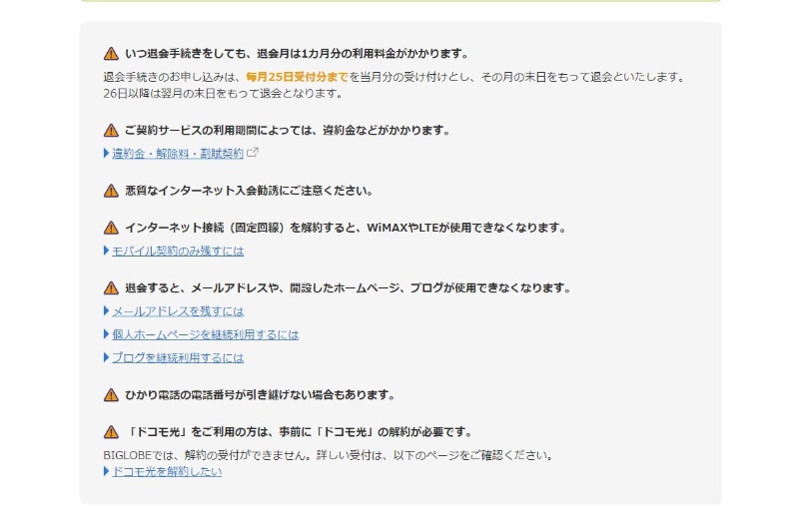The image size is (799, 532).
Task: Click warning icon beside いつ退会手続きをしても heading
Action: (x=111, y=54)
